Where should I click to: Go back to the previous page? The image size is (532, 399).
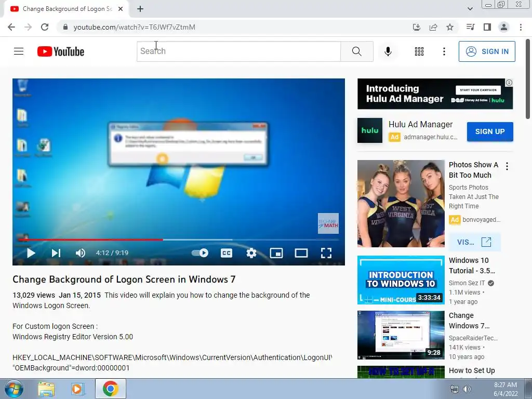[x=11, y=27]
